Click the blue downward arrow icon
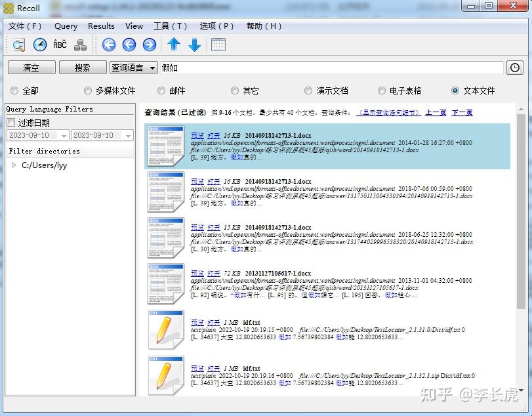532x416 pixels. [195, 45]
